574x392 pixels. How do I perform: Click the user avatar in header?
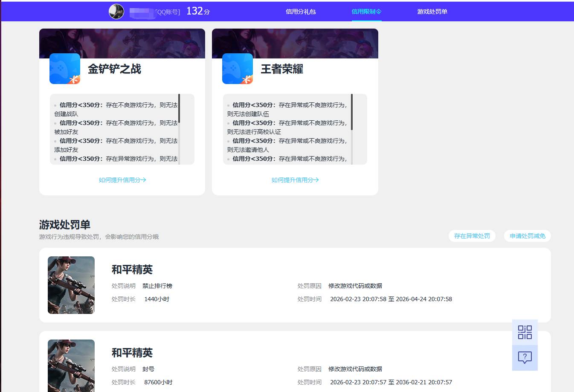[x=116, y=12]
